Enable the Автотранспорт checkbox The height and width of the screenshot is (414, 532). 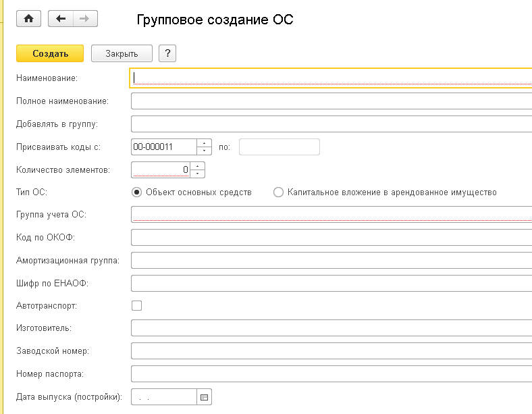(x=137, y=305)
